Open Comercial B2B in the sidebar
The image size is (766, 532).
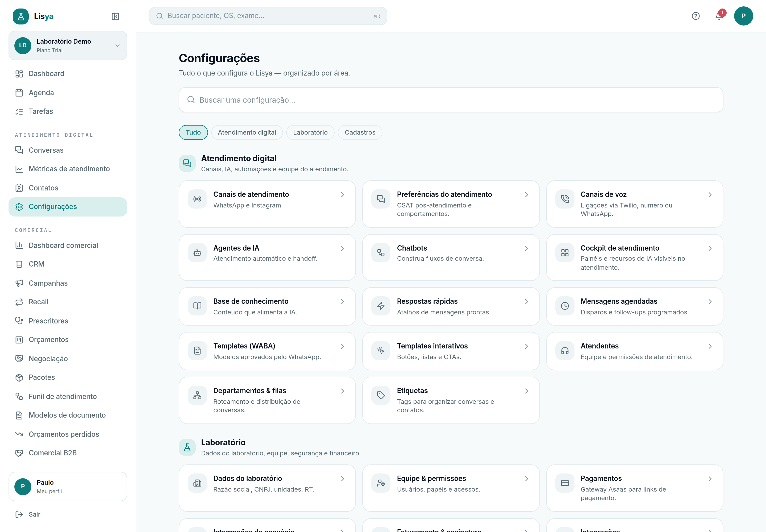(68, 453)
